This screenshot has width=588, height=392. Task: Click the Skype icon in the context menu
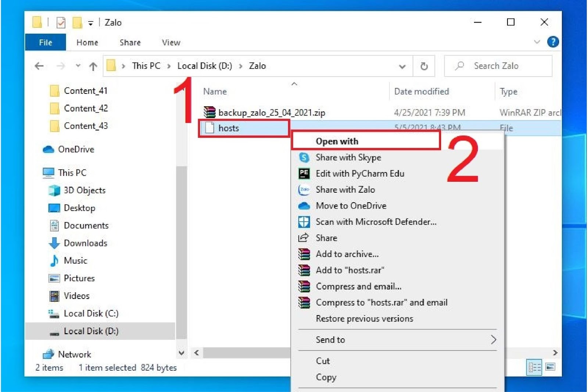[304, 157]
